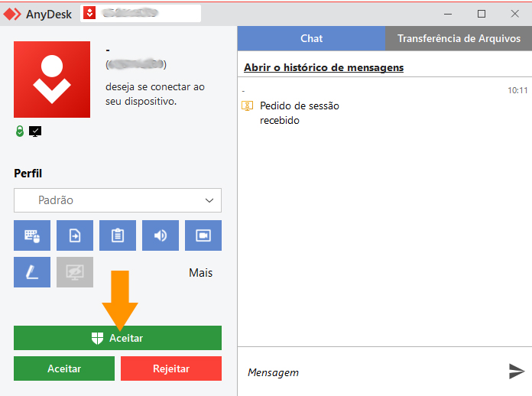The height and width of the screenshot is (396, 532).
Task: Toggle file transfer permission icon
Action: (75, 235)
